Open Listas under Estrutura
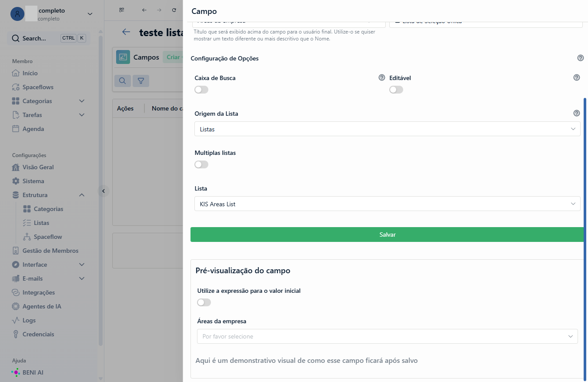Screen dimensions: 588x382 (x=41, y=223)
